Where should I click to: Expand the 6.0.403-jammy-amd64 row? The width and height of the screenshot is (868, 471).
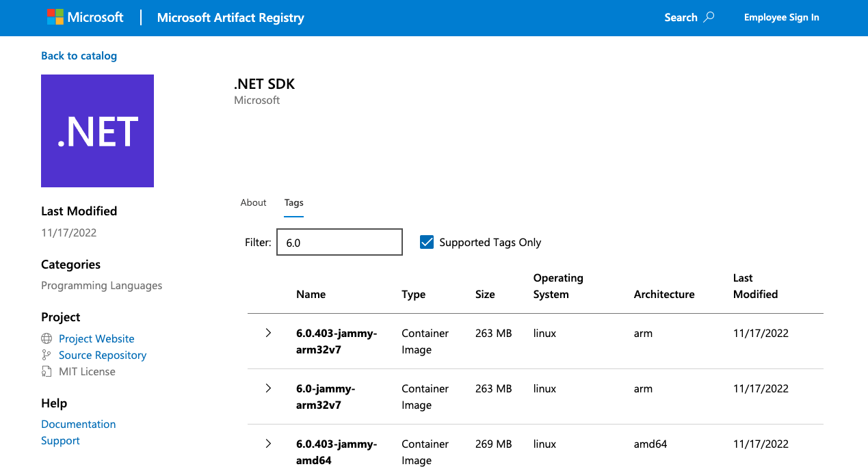268,444
